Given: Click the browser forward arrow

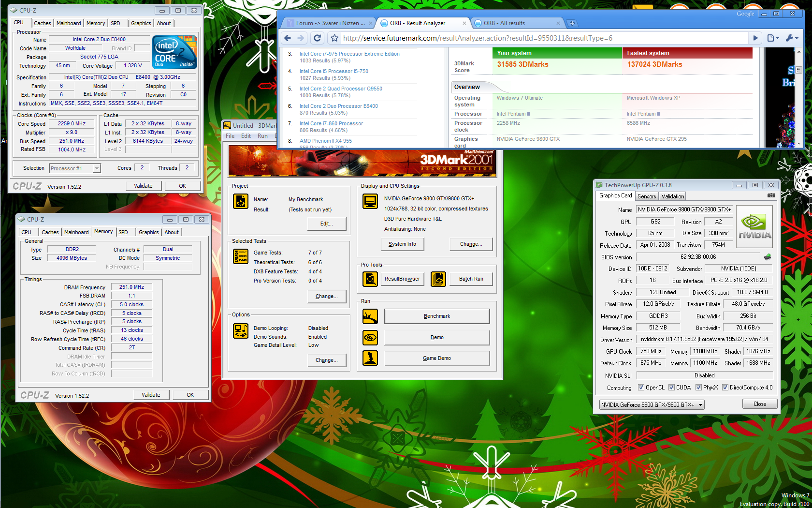Looking at the screenshot, I should pyautogui.click(x=301, y=38).
